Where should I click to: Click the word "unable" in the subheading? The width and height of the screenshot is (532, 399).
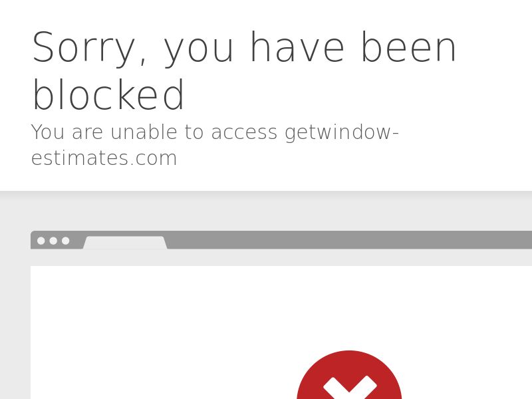[x=144, y=132]
